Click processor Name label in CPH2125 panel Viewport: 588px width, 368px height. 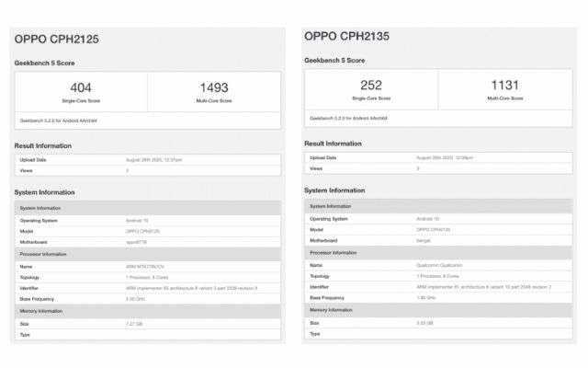point(26,267)
